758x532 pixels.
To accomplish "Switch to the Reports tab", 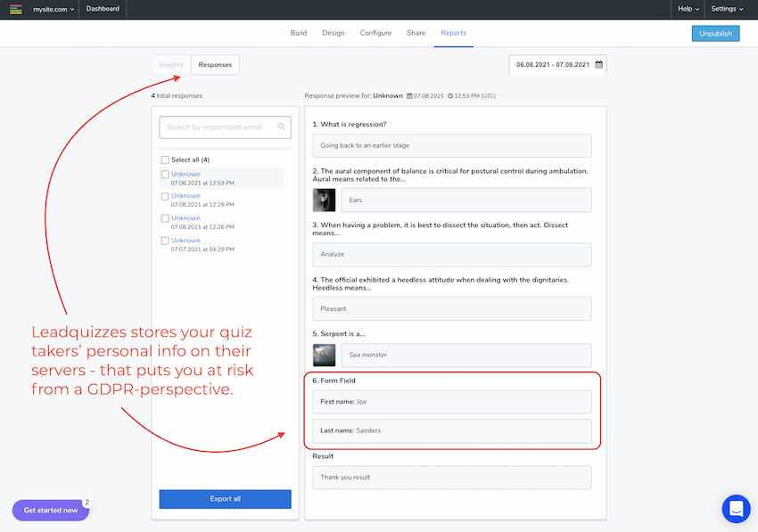I will point(453,33).
